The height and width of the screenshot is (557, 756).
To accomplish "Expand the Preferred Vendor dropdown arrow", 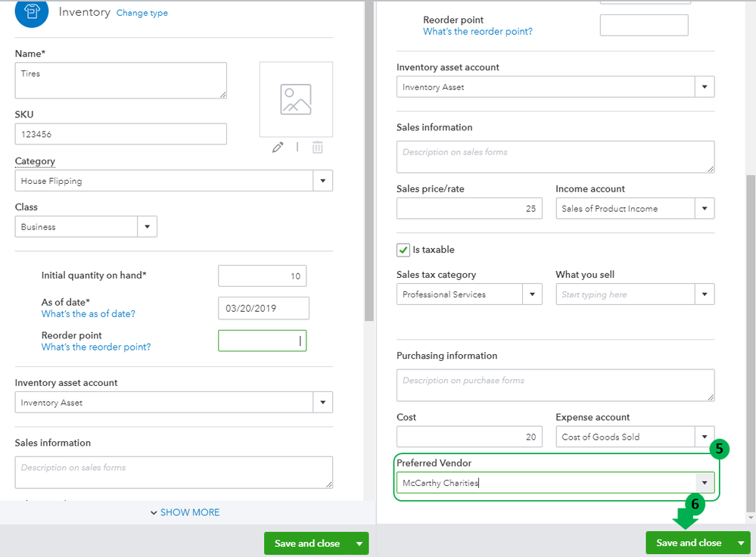I will click(705, 483).
